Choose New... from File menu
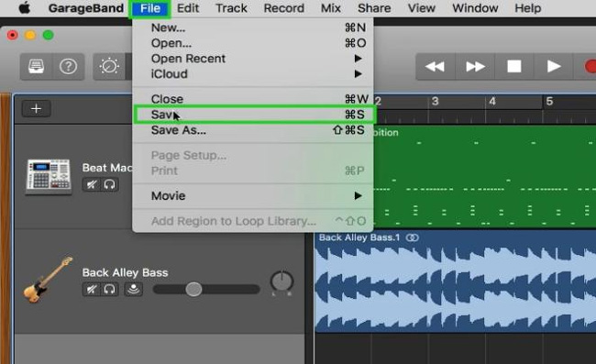 point(253,28)
